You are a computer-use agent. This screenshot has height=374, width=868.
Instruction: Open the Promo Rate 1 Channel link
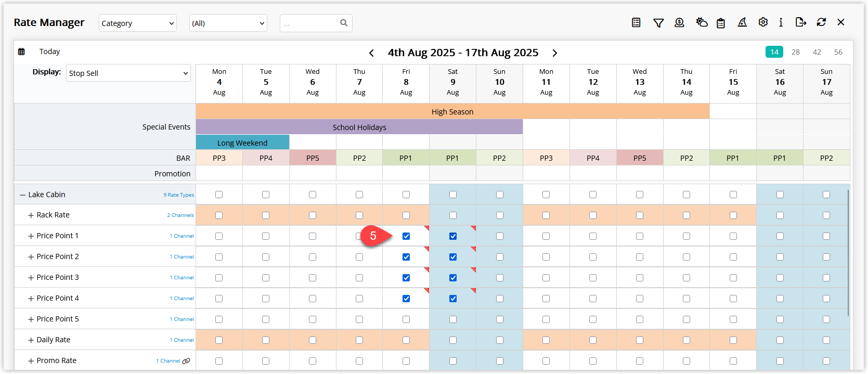pos(168,361)
